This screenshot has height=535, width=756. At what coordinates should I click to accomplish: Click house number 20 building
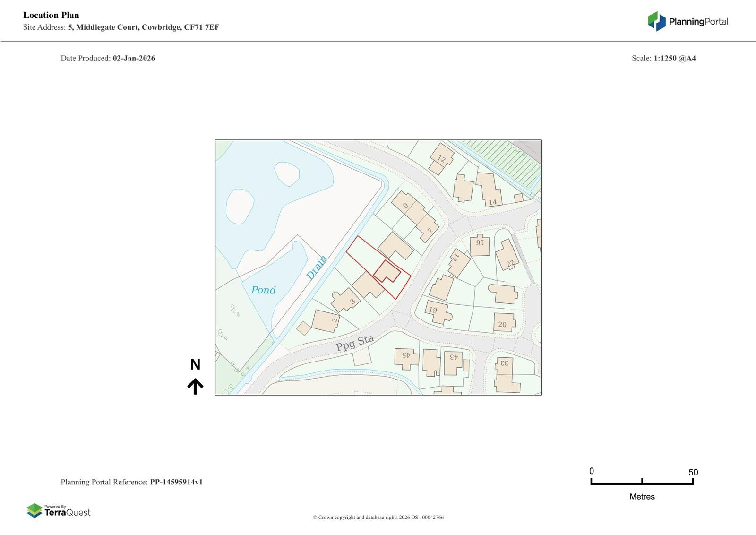pos(502,324)
